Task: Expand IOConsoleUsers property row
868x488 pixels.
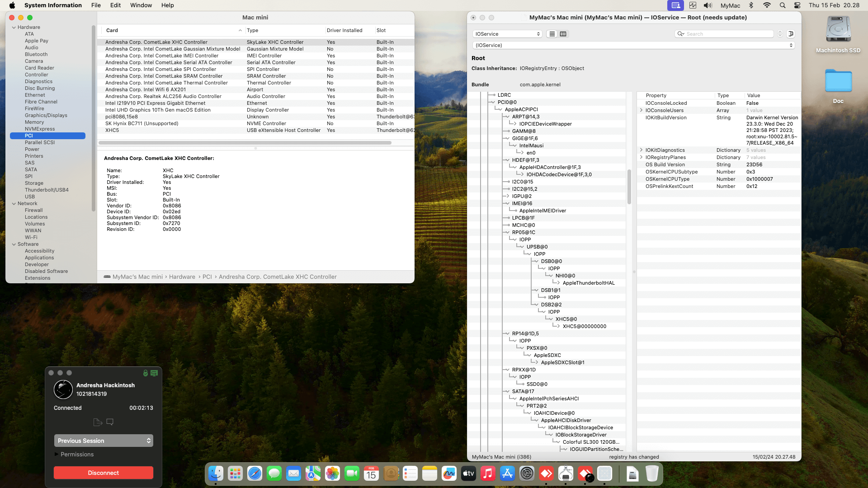Action: [x=641, y=110]
